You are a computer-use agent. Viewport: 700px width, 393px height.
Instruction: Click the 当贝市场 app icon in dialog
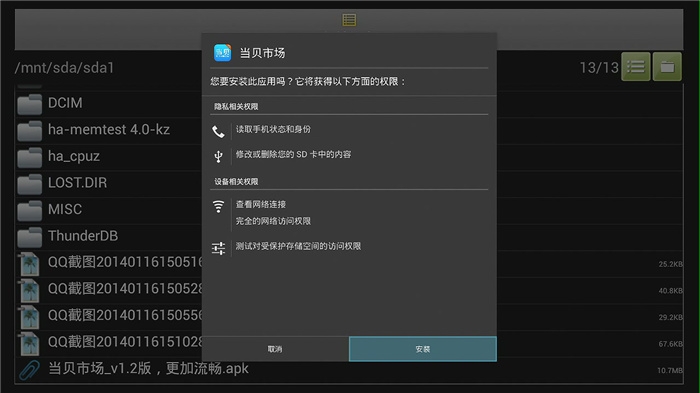tap(222, 53)
